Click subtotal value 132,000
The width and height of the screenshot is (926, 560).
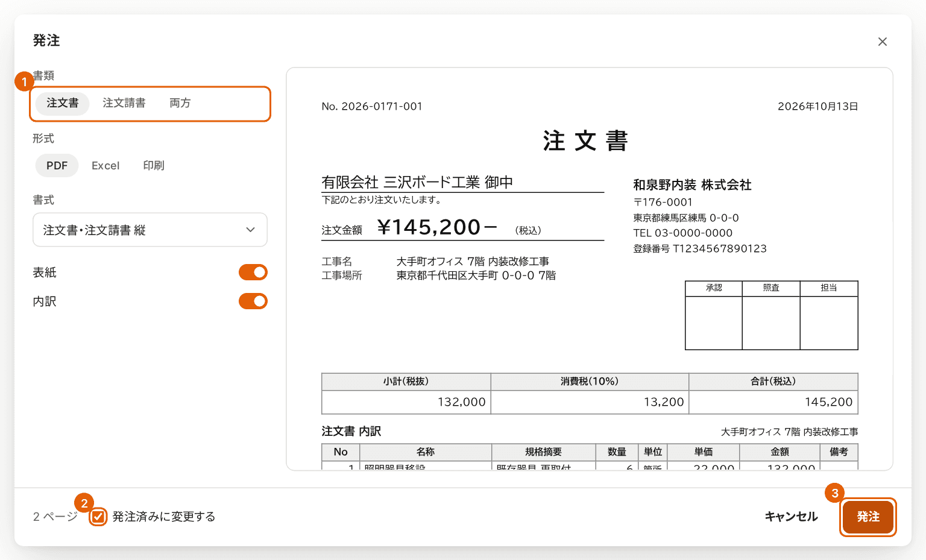(x=462, y=402)
